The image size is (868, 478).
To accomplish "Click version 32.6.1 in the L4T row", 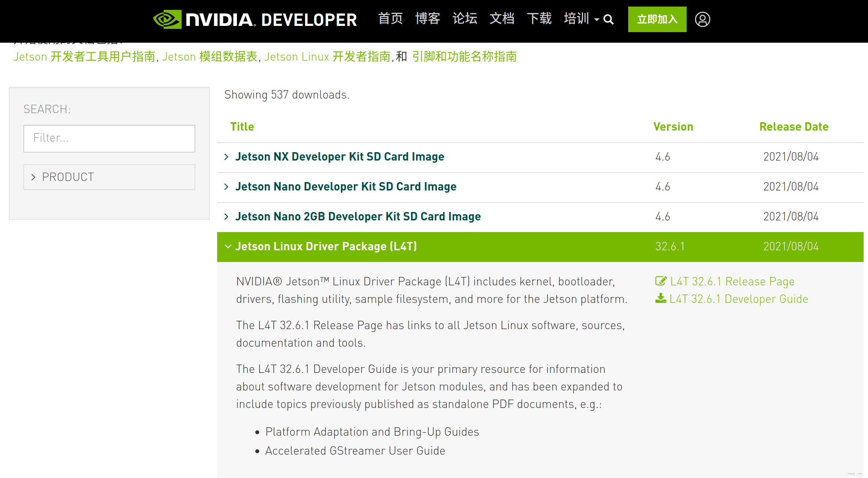I will tap(669, 247).
